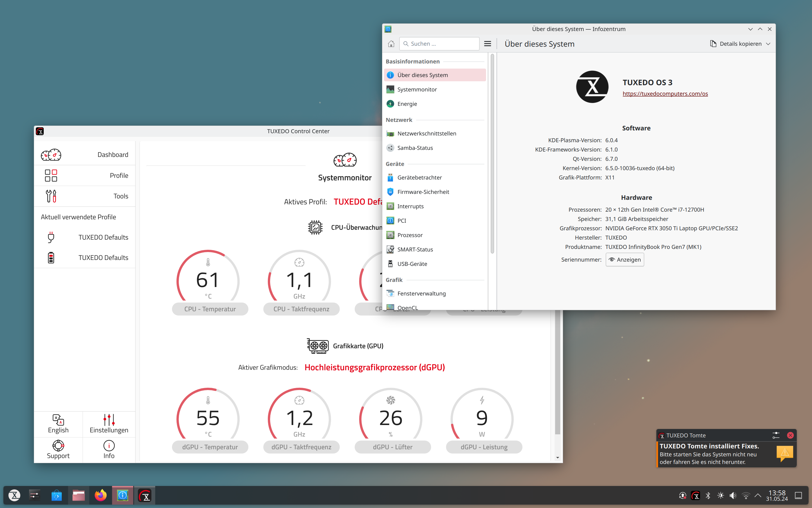Click the CPU - Taktfrequenz gauge label
This screenshot has width=812, height=508.
(x=301, y=309)
